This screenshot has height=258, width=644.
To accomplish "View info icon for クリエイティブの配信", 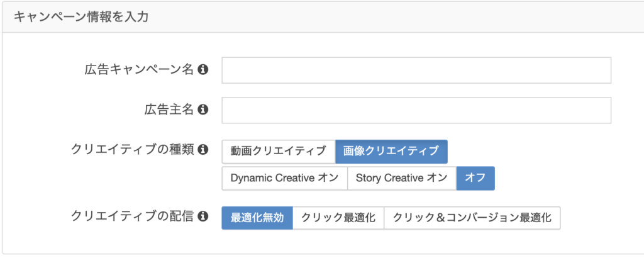I will pyautogui.click(x=202, y=216).
